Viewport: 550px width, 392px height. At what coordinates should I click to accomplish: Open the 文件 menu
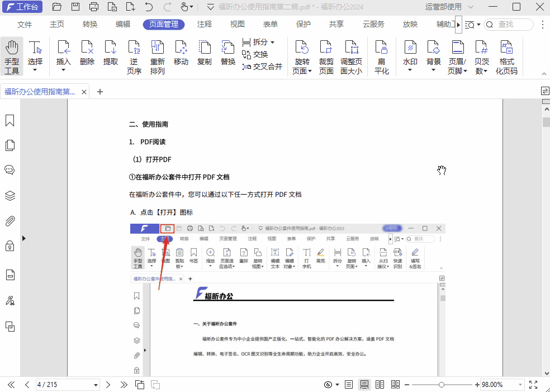(25, 24)
